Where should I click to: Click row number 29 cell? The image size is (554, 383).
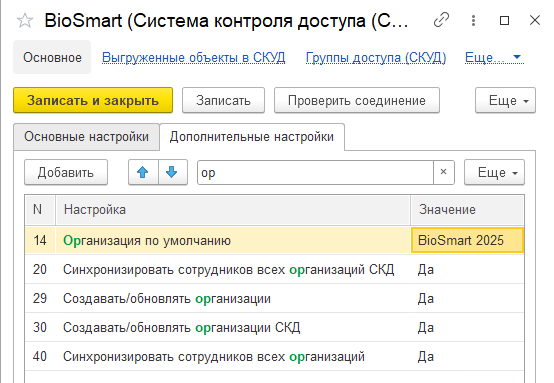pyautogui.click(x=40, y=298)
